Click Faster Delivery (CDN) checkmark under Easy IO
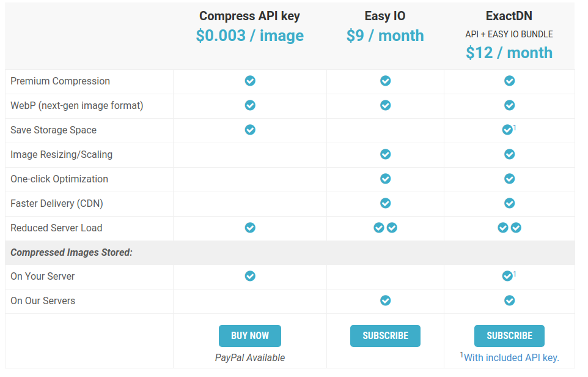The height and width of the screenshot is (377, 588). [386, 203]
